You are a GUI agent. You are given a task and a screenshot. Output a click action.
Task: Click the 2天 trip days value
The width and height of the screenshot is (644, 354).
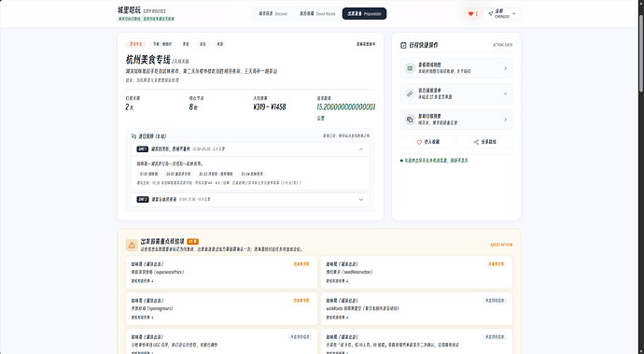pos(130,106)
